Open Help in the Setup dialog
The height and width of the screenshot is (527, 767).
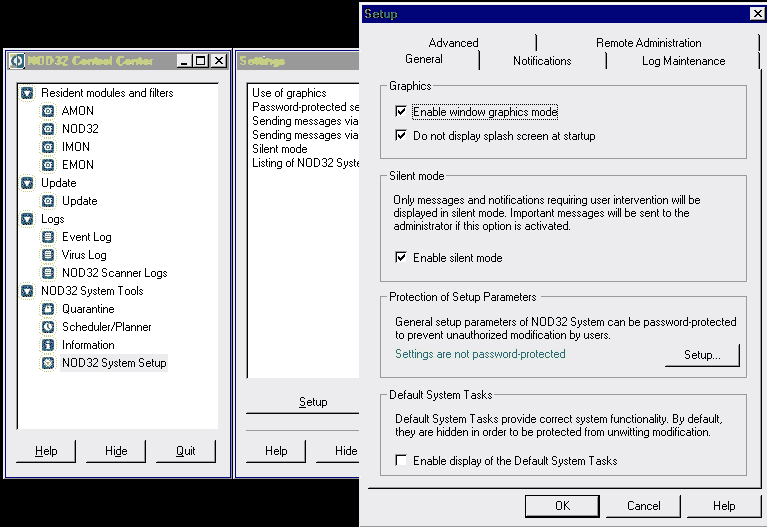tap(724, 505)
